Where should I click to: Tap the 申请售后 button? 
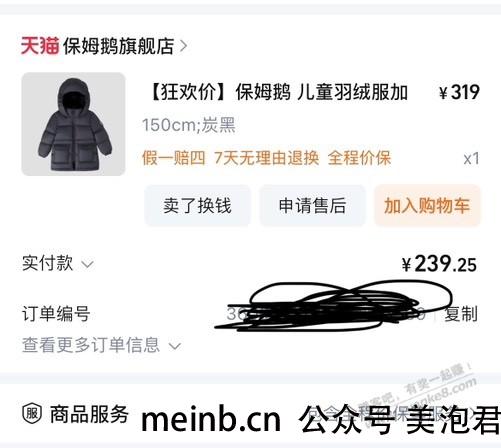[x=312, y=206]
